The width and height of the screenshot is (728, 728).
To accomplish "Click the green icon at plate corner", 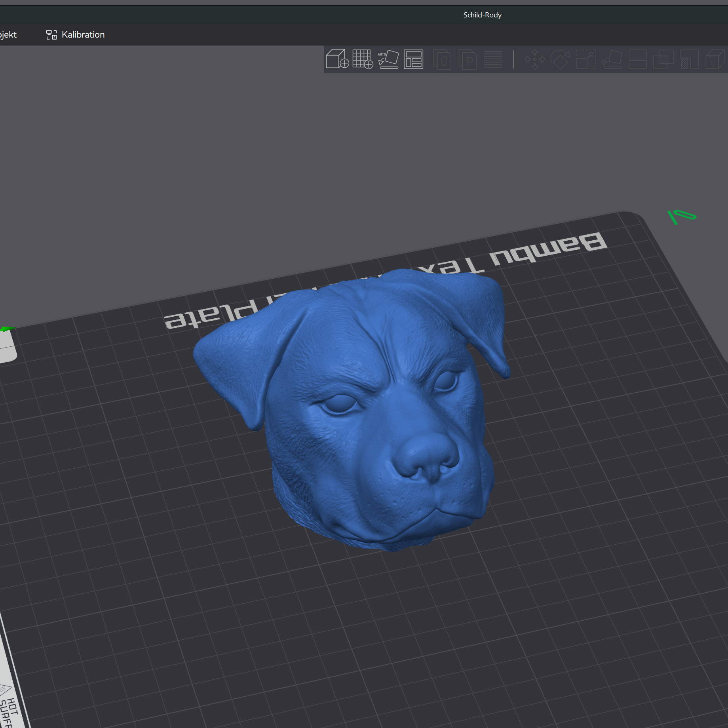I will 681,217.
